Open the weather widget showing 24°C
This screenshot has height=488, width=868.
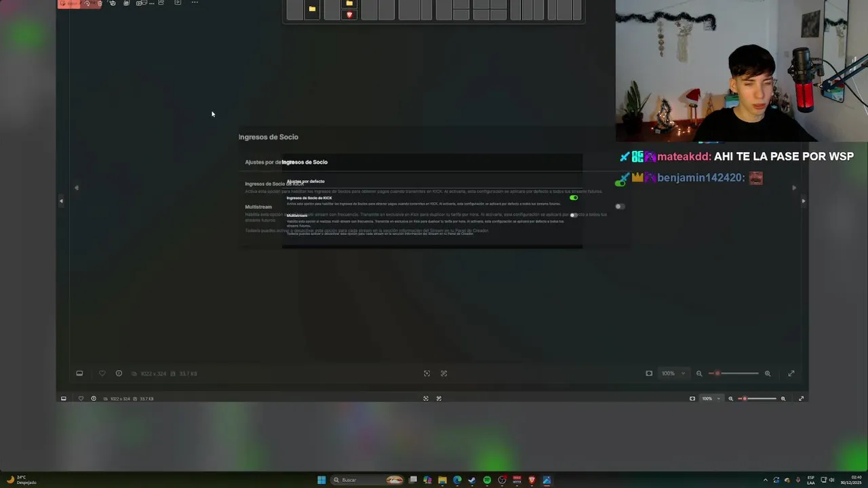pos(21,480)
